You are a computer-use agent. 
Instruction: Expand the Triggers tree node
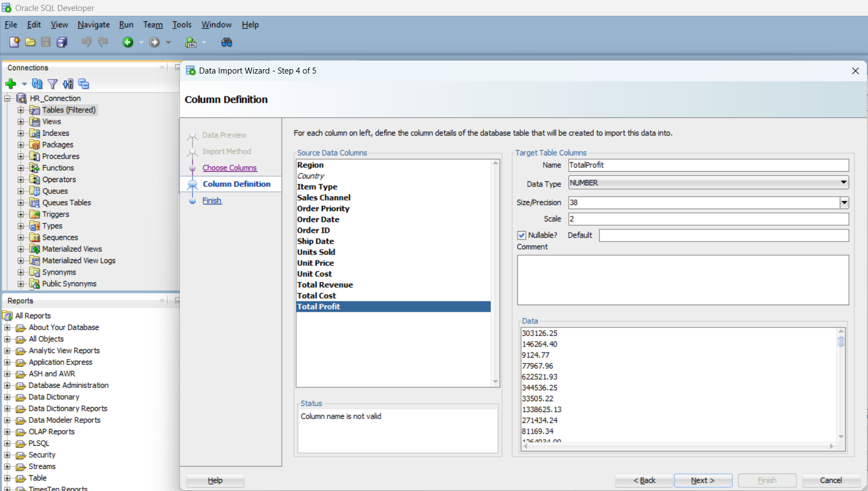coord(21,214)
